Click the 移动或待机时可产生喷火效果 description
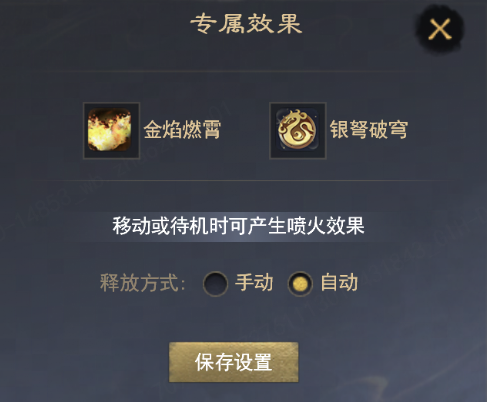 pos(238,226)
